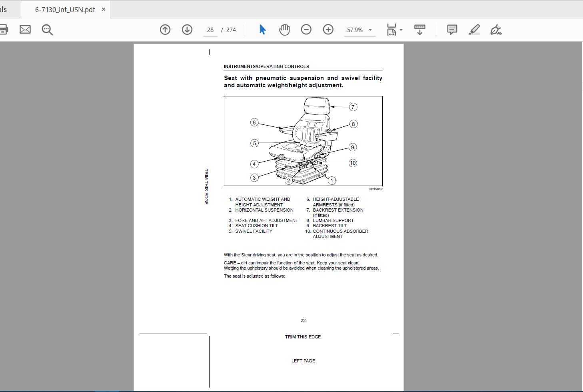
Task: Close the 6-7130_int_USN.pdf tab
Action: 104,9
